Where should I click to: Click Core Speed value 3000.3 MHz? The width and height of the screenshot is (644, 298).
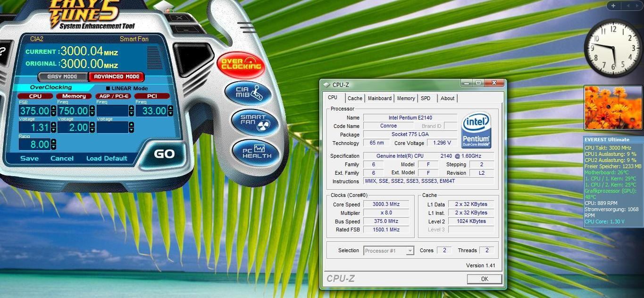tap(386, 204)
